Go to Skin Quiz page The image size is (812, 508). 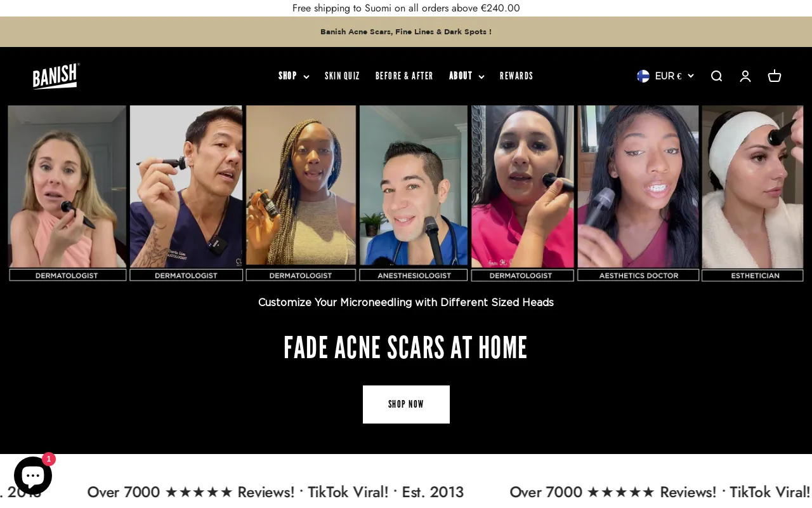click(342, 76)
